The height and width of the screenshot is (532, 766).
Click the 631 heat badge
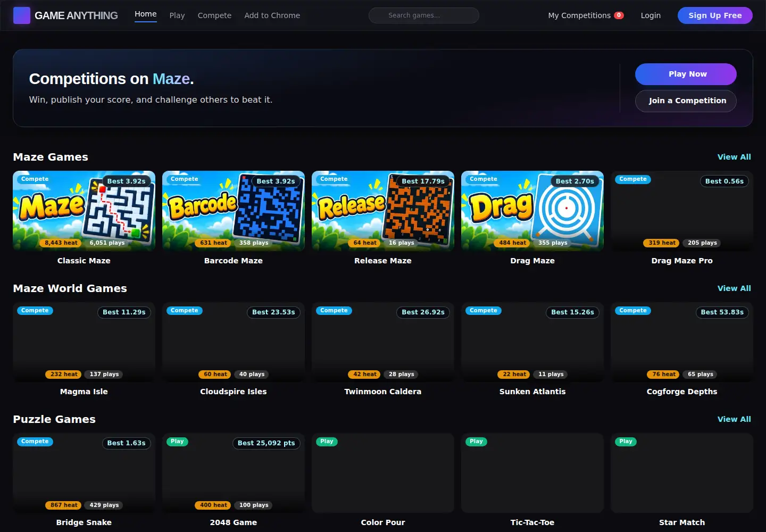pos(213,243)
